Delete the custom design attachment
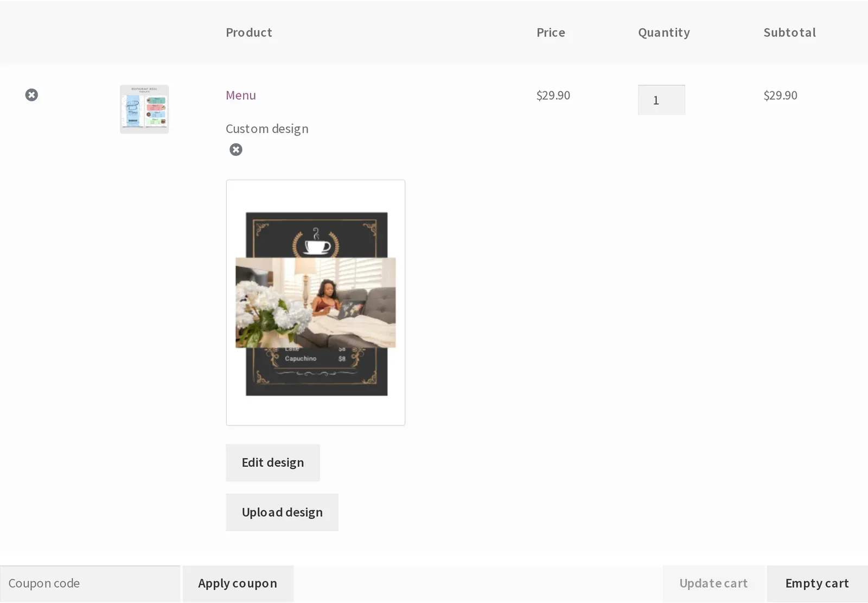This screenshot has height=603, width=868. pos(236,149)
